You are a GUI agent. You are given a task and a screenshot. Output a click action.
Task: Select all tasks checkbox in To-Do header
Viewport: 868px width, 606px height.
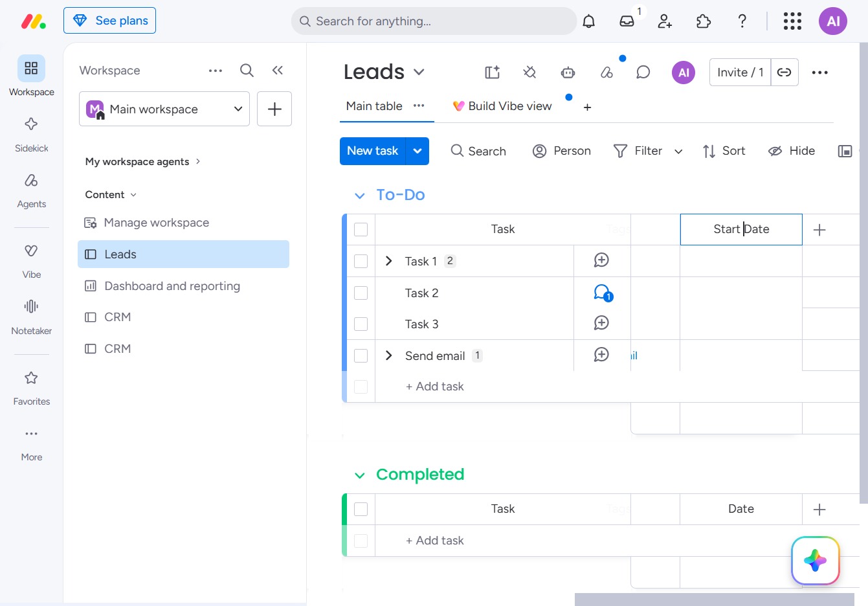pos(361,230)
